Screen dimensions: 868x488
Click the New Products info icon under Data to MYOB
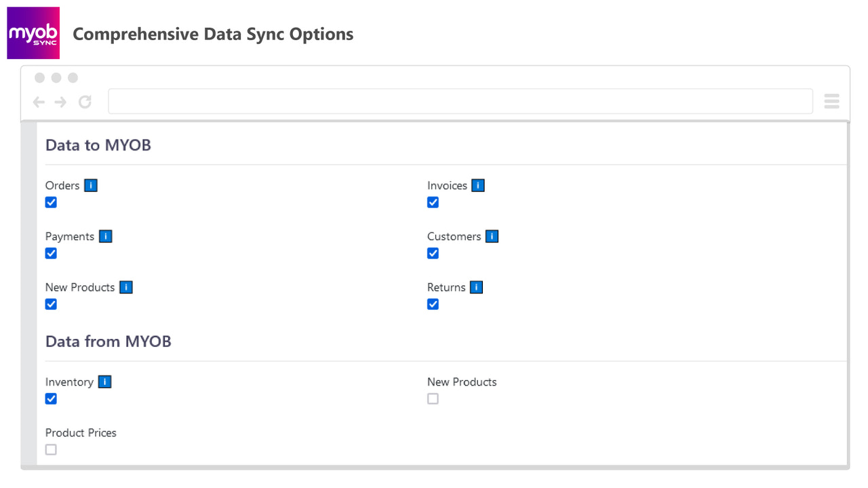click(125, 287)
